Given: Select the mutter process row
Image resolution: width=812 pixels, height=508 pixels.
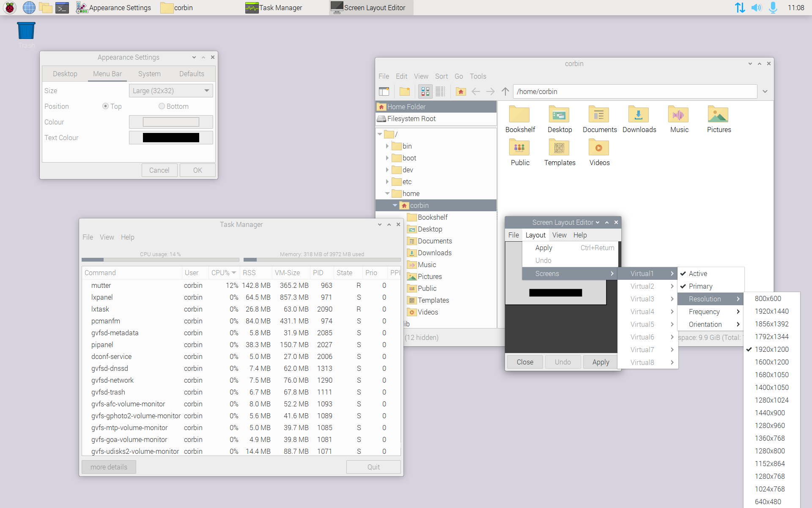Looking at the screenshot, I should pos(241,285).
